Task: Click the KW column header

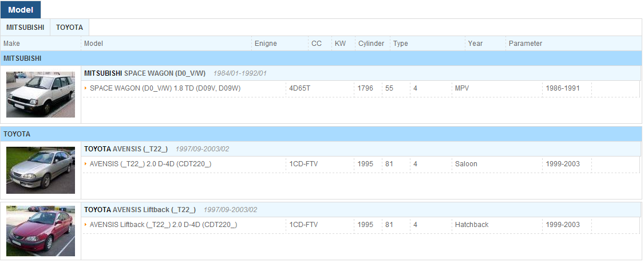Action: click(x=340, y=44)
